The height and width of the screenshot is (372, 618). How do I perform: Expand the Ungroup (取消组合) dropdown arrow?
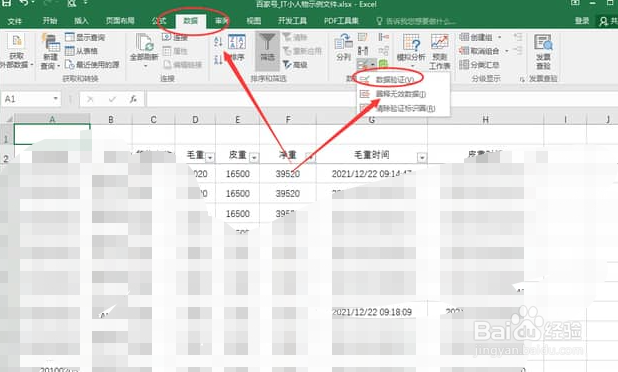click(x=506, y=51)
